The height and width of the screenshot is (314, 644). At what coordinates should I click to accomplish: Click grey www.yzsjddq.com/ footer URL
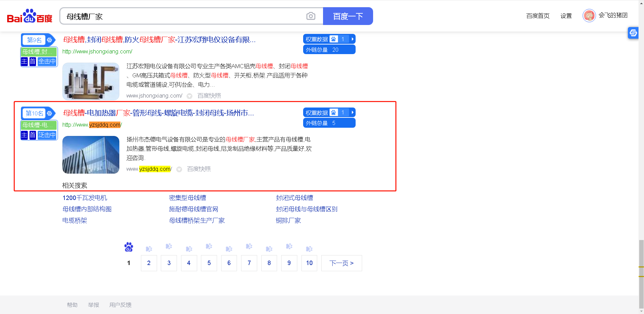pyautogui.click(x=149, y=169)
